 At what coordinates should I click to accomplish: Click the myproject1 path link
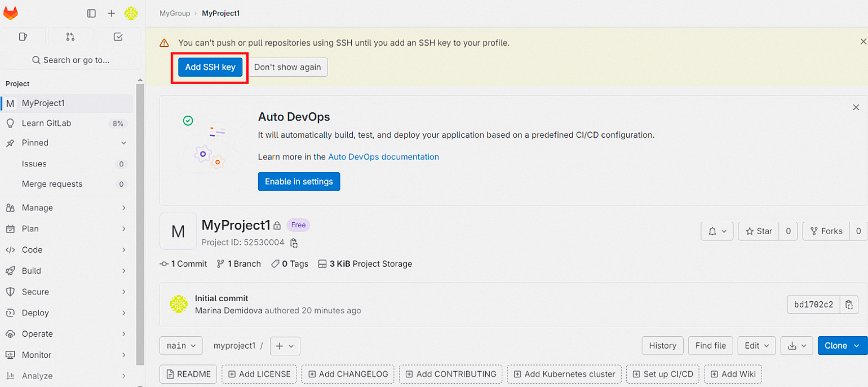coord(234,346)
